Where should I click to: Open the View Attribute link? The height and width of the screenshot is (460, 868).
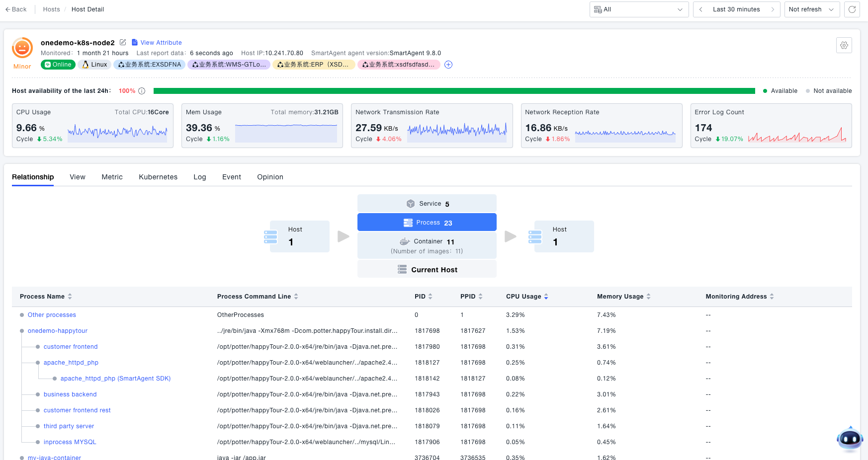coord(161,43)
